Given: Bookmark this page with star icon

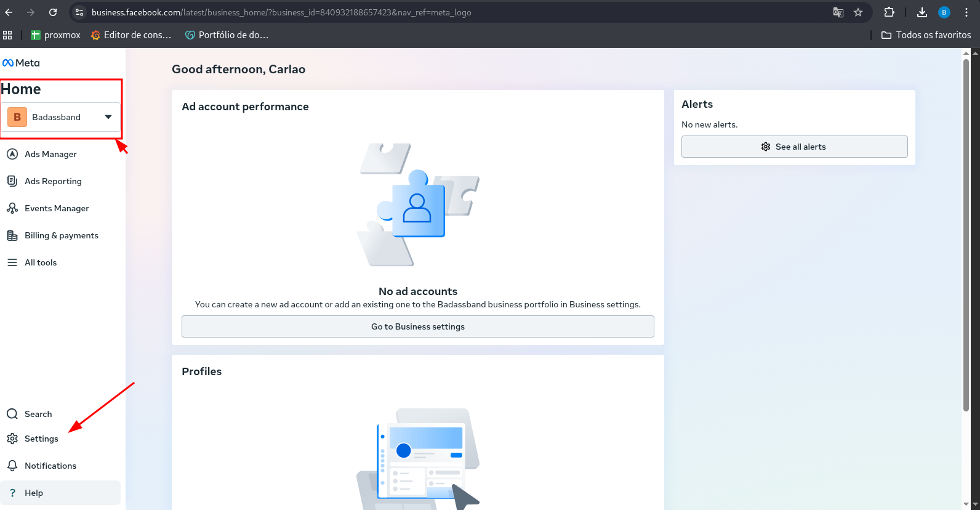Looking at the screenshot, I should (x=858, y=12).
